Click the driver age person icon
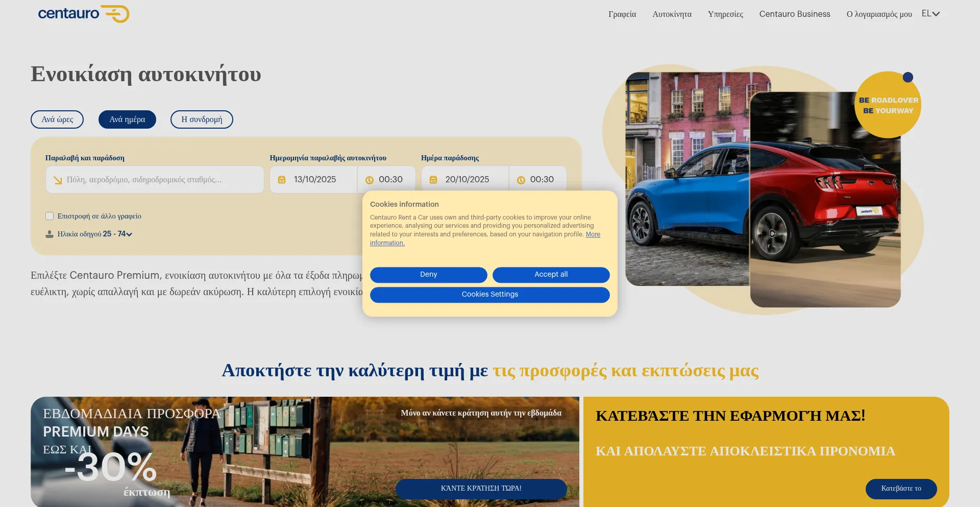 coord(50,234)
